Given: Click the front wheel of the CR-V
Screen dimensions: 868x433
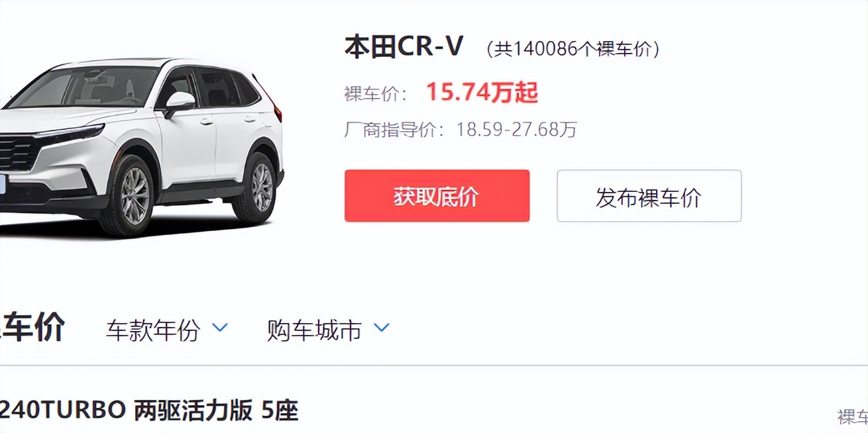Looking at the screenshot, I should coord(131,195).
